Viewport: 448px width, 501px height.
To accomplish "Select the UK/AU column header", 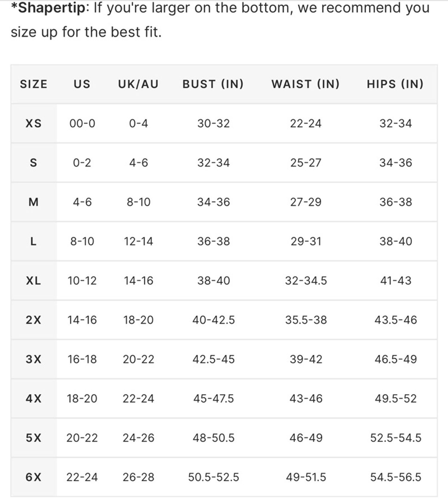I will 138,84.
